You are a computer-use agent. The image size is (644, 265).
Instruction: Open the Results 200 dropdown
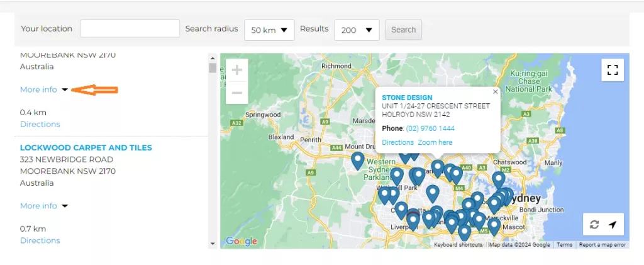(357, 30)
